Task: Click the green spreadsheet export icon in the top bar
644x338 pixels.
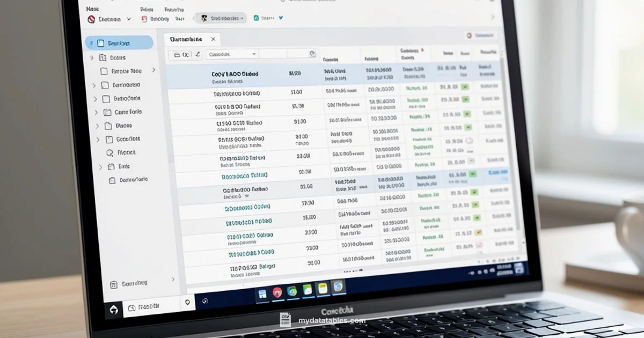Action: 255,18
